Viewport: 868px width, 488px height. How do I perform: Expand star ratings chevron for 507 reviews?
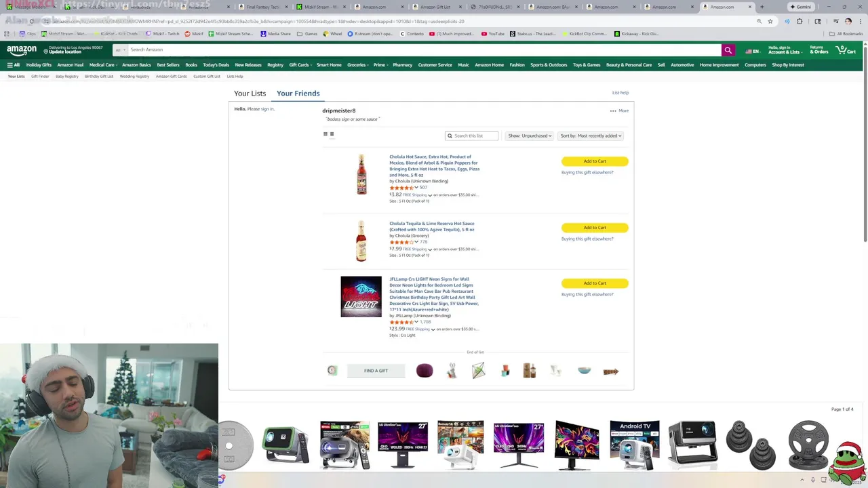pyautogui.click(x=416, y=187)
